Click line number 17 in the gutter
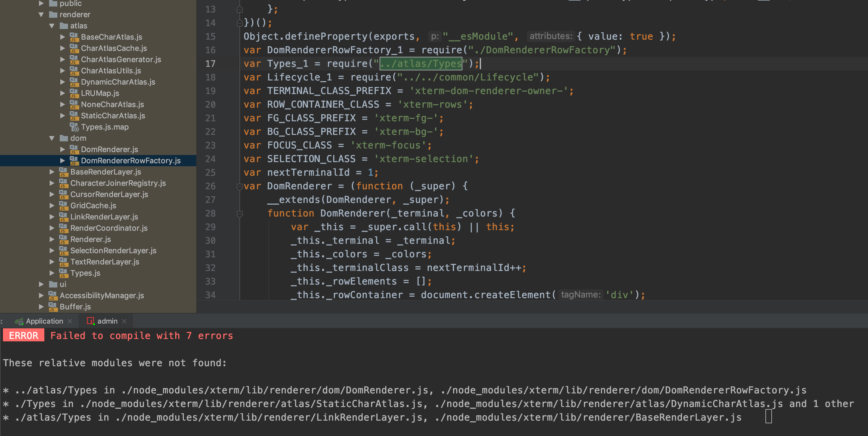 210,63
